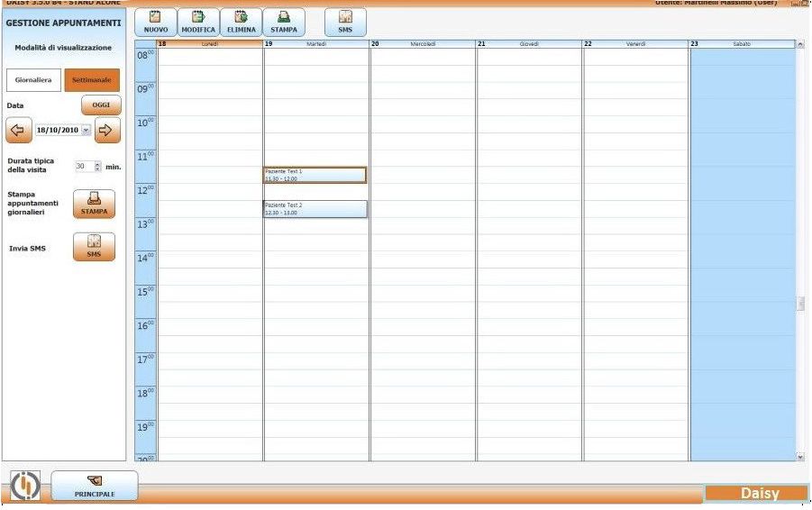Click the ELIMINA delete appointment icon

pyautogui.click(x=241, y=17)
